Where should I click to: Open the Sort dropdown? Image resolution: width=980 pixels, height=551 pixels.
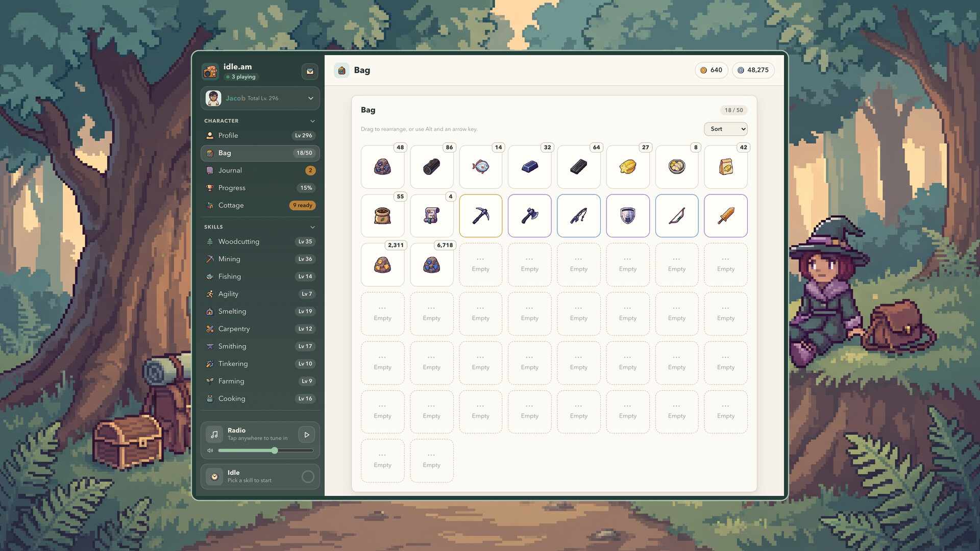tap(725, 129)
